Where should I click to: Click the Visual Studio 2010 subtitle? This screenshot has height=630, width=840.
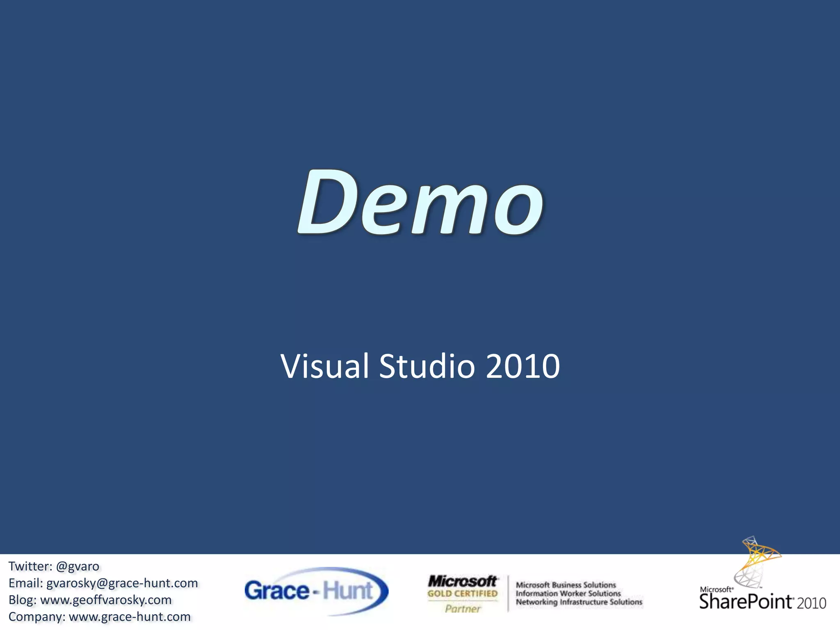(420, 366)
